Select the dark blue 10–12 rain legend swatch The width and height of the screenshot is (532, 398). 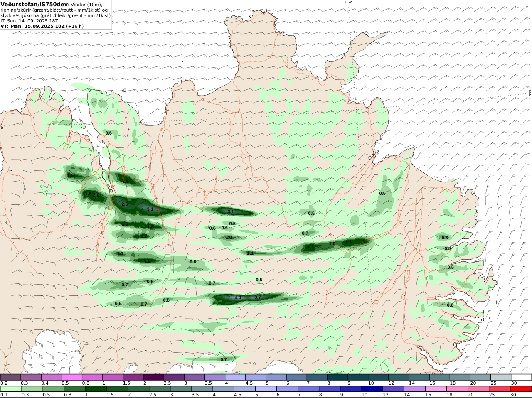372,389
